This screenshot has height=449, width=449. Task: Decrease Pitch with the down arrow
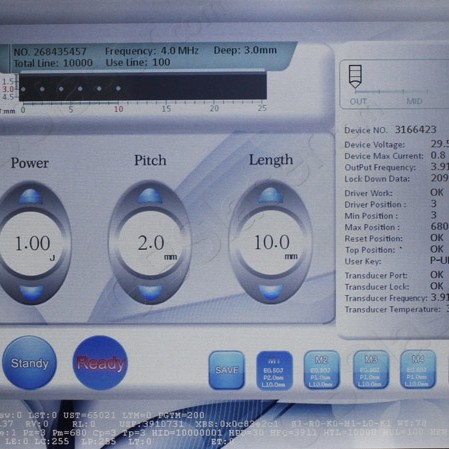150,292
